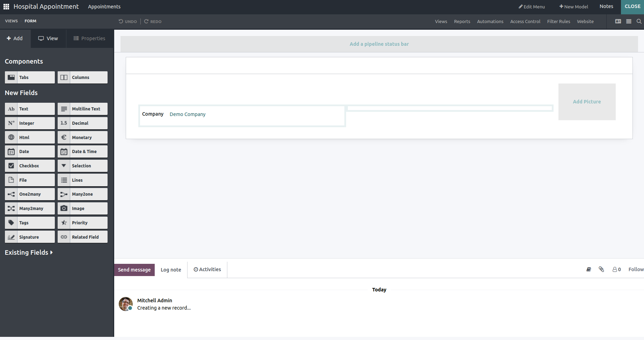Open Notes
This screenshot has width=644, height=340.
(x=607, y=6)
